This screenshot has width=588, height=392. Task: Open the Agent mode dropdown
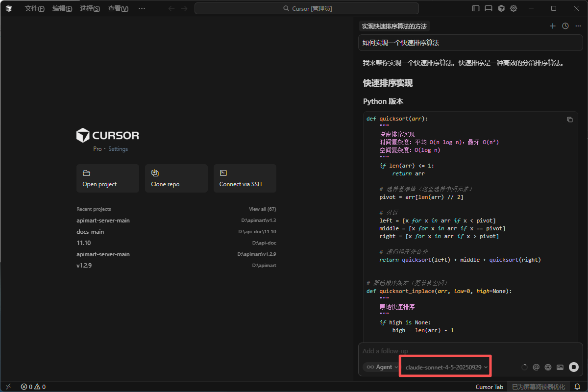pos(383,367)
